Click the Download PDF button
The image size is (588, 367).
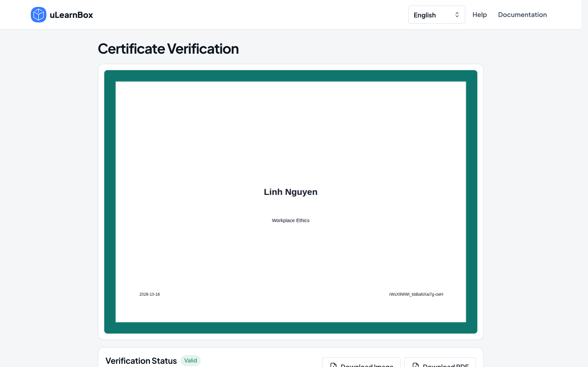(x=440, y=363)
